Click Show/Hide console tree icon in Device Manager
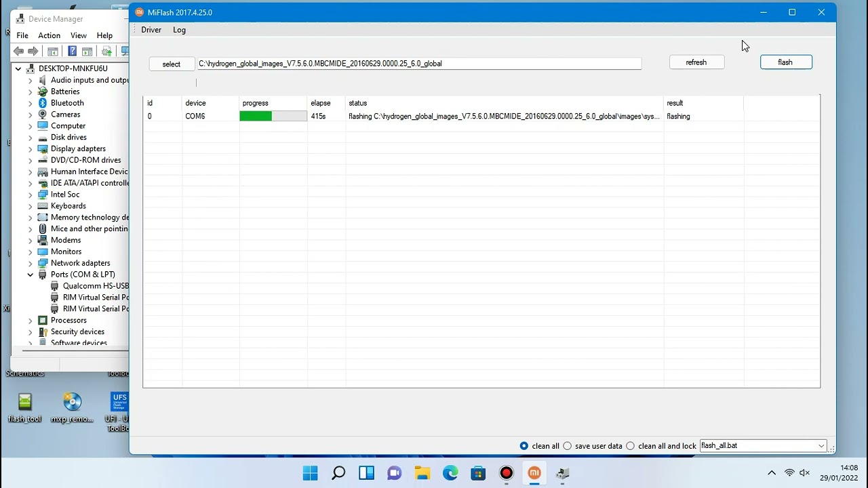This screenshot has height=488, width=868. click(x=52, y=52)
